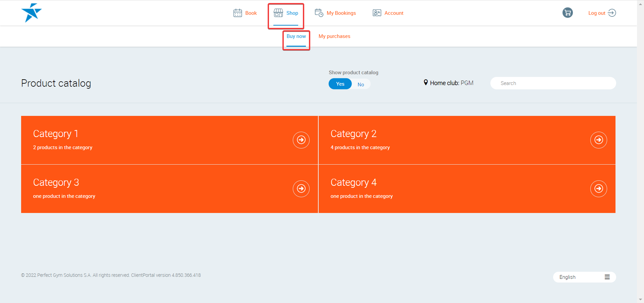The width and height of the screenshot is (644, 303).
Task: Click the calendar icon beside Book
Action: (x=237, y=13)
